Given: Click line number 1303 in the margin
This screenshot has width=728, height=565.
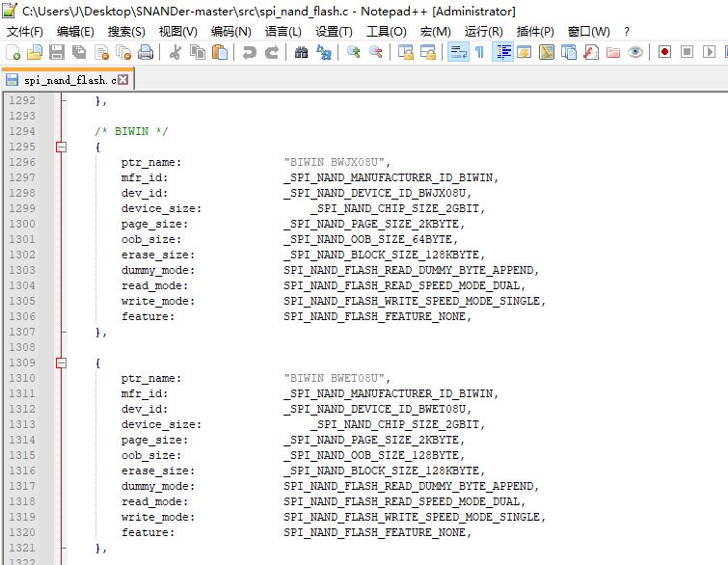Looking at the screenshot, I should click(x=21, y=270).
